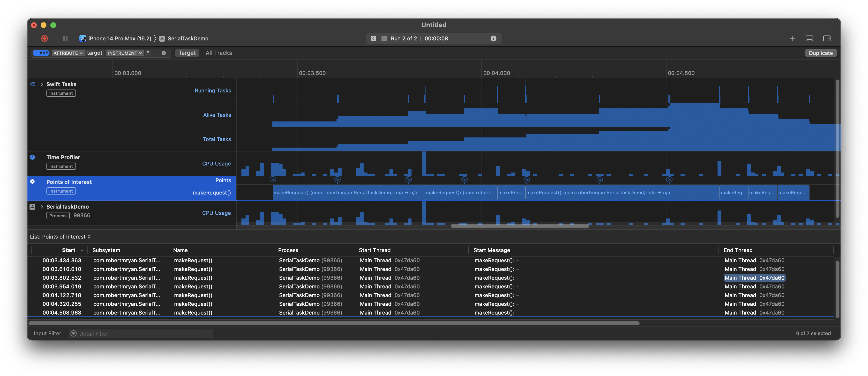The width and height of the screenshot is (868, 376).
Task: Toggle the ANY filter pill
Action: (41, 53)
